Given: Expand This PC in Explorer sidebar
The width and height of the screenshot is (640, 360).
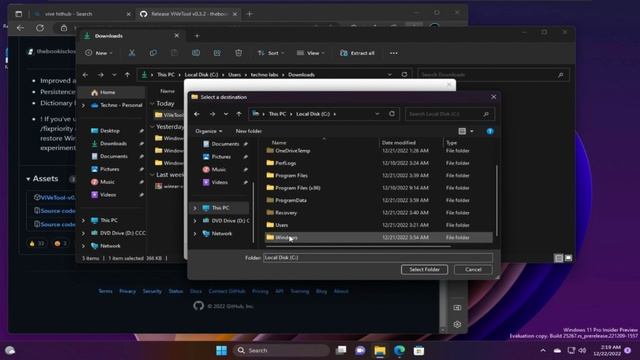Looking at the screenshot, I should pyautogui.click(x=84, y=220).
